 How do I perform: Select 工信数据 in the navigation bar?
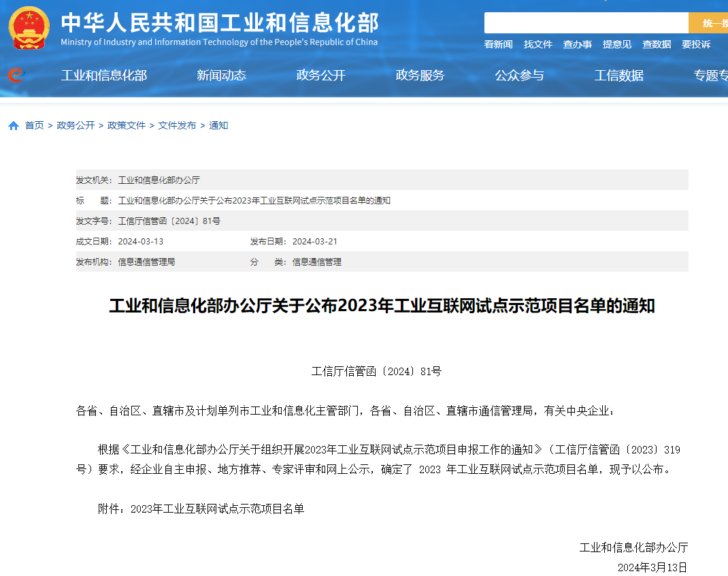tap(618, 76)
